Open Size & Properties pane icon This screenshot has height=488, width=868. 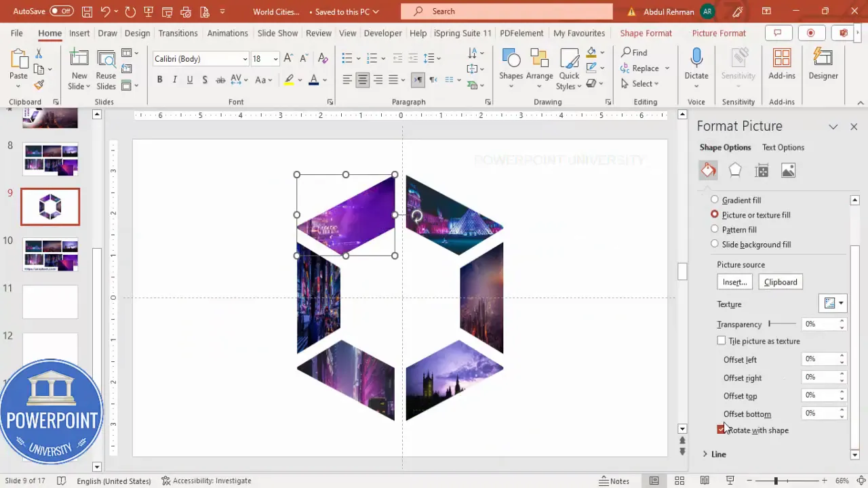click(762, 171)
